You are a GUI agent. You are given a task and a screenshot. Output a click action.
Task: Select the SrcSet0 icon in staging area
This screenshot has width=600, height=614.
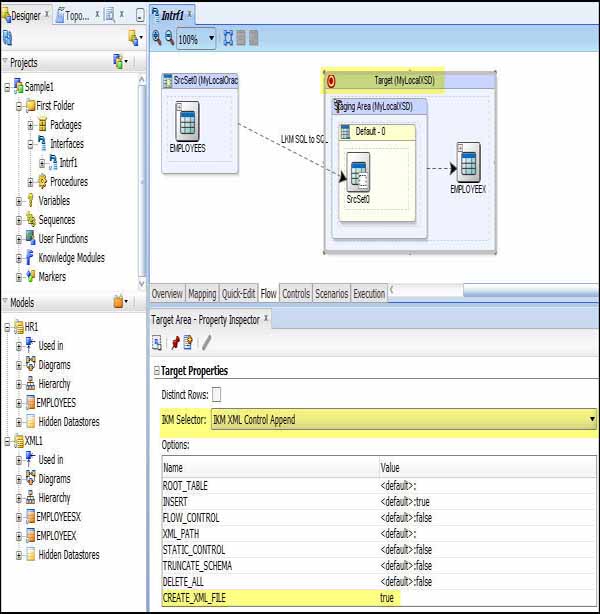coord(358,172)
